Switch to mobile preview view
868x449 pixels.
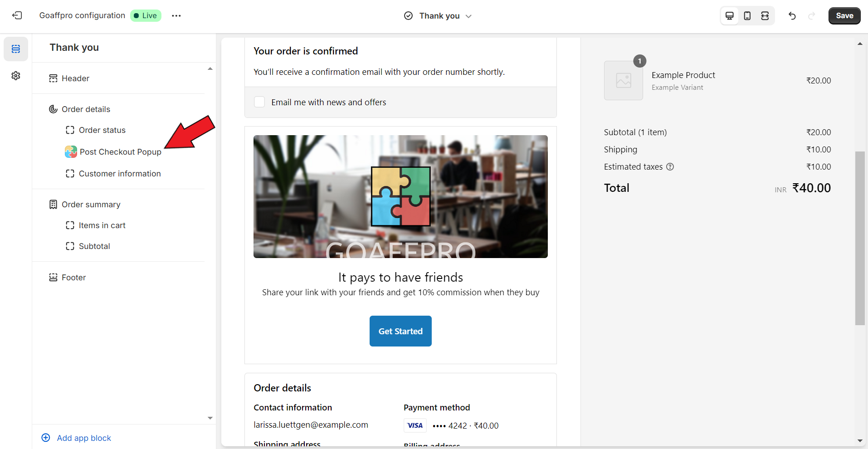point(747,16)
